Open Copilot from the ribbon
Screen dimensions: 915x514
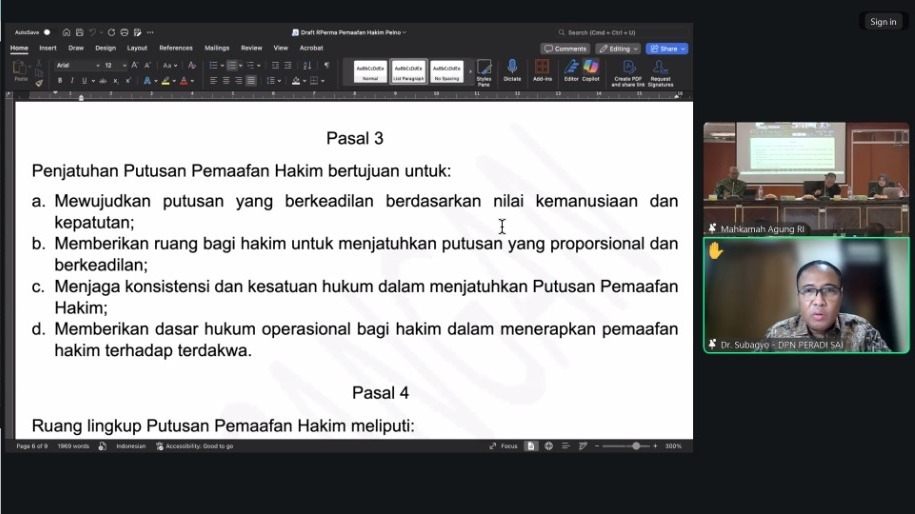coord(591,70)
